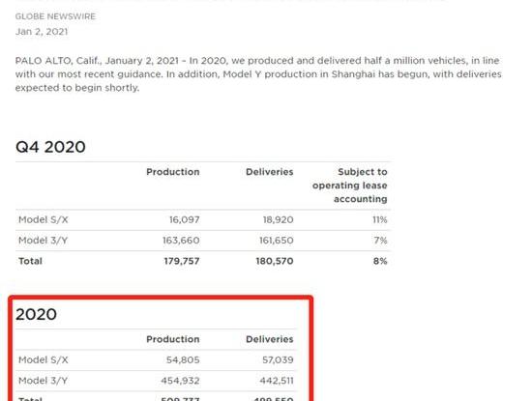Click the GLOBE NEWSWIRE source label

point(55,16)
